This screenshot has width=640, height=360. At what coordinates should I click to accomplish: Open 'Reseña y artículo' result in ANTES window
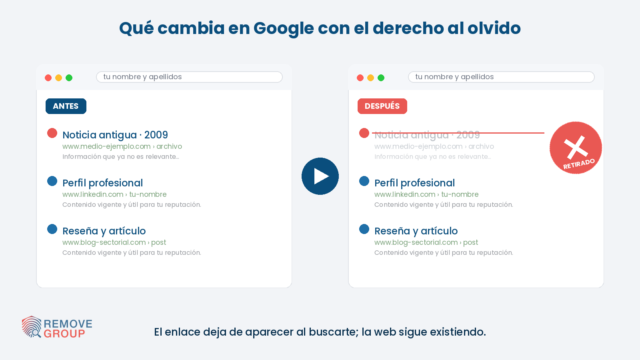point(104,231)
